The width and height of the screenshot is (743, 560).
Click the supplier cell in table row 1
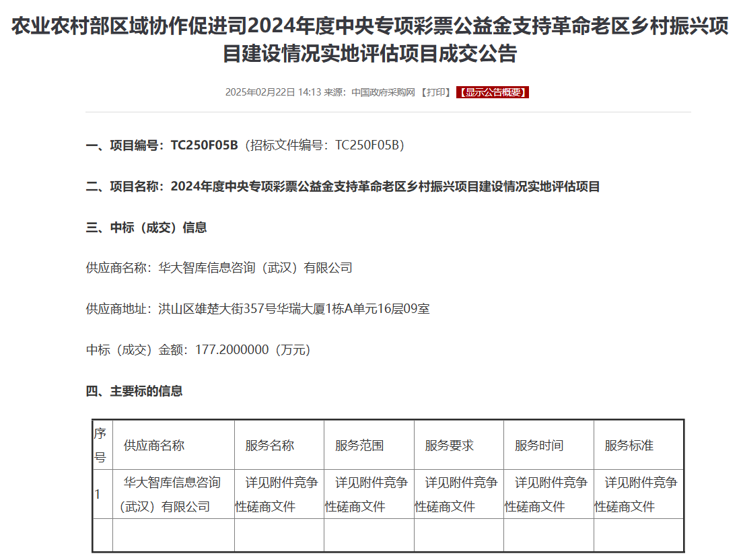click(x=174, y=494)
